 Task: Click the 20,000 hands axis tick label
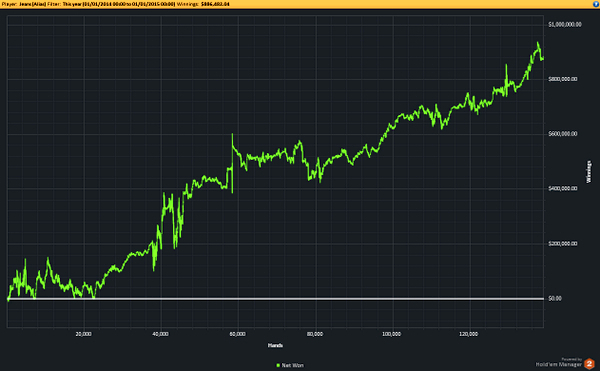click(x=83, y=334)
